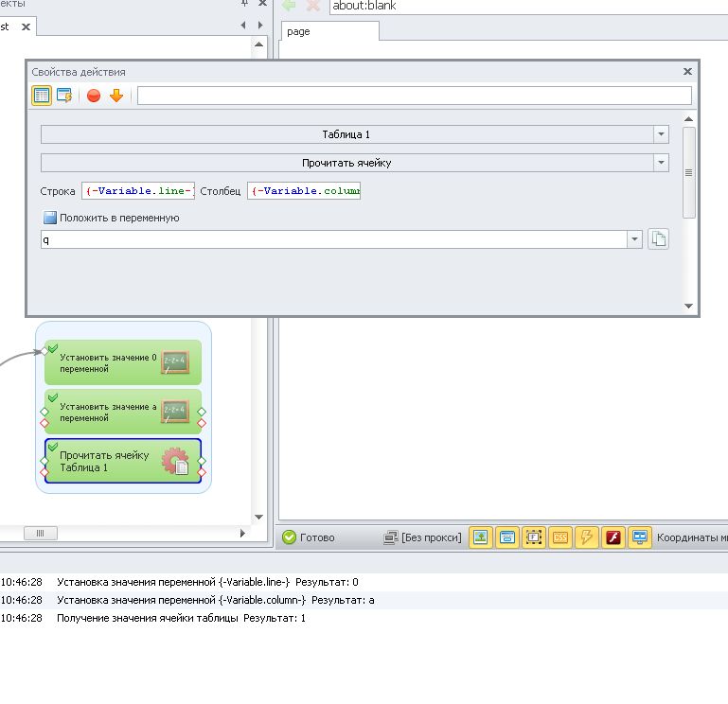Click red error connector of Прочитать ячейку block
Viewport: 728px width, 704px height.
click(x=202, y=472)
